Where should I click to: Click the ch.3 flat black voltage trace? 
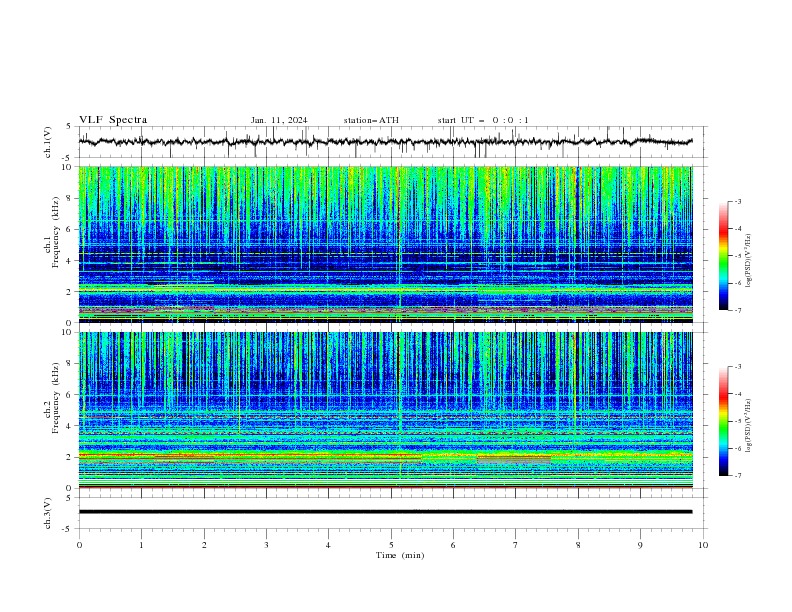pyautogui.click(x=385, y=512)
